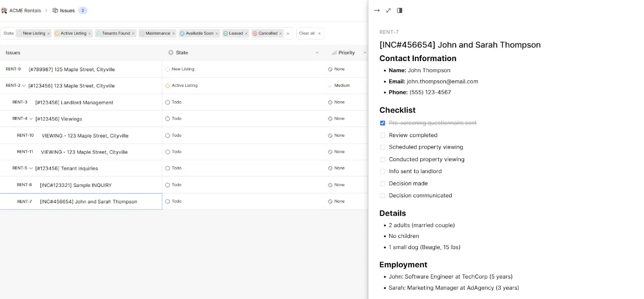Open the State column dropdown arrow
This screenshot has height=299, width=644.
317,53
